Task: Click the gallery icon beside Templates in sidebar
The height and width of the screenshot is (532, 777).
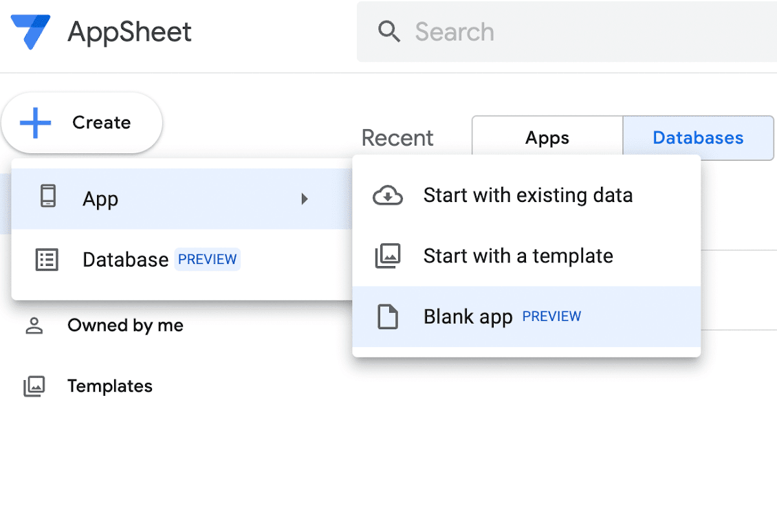Action: pyautogui.click(x=34, y=386)
